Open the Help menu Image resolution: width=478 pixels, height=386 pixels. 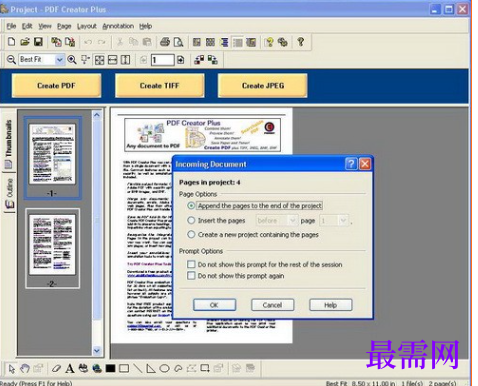point(145,26)
